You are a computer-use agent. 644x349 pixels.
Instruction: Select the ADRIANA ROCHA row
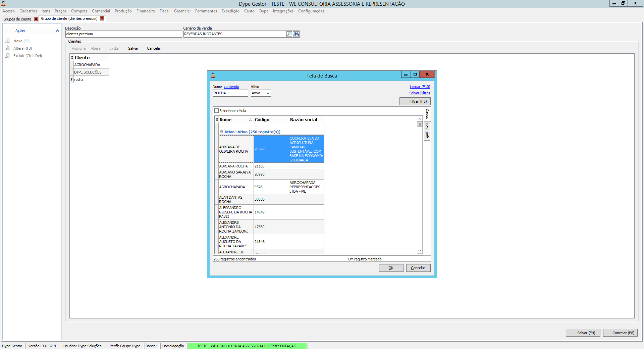[269, 166]
